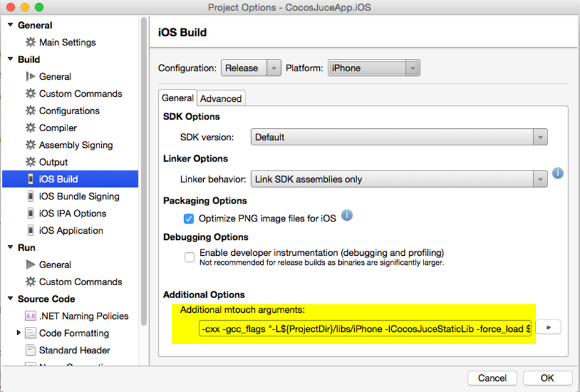The width and height of the screenshot is (580, 392).
Task: Open the Configuration dropdown showing Release
Action: (251, 68)
